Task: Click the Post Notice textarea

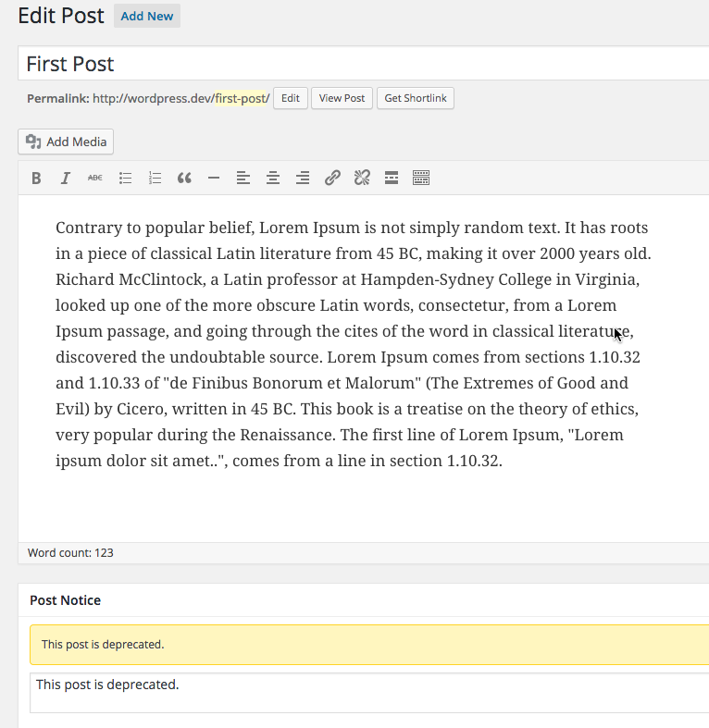Action: (x=369, y=693)
